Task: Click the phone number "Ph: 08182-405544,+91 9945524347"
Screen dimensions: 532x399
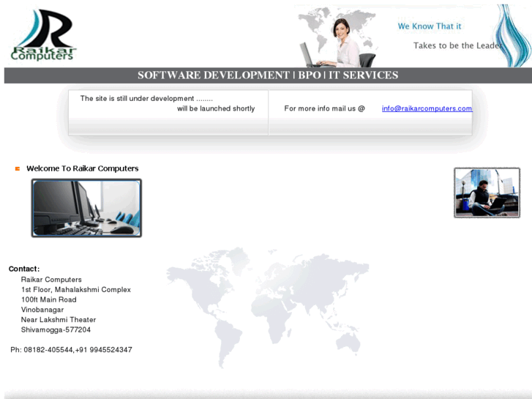Action: click(71, 350)
